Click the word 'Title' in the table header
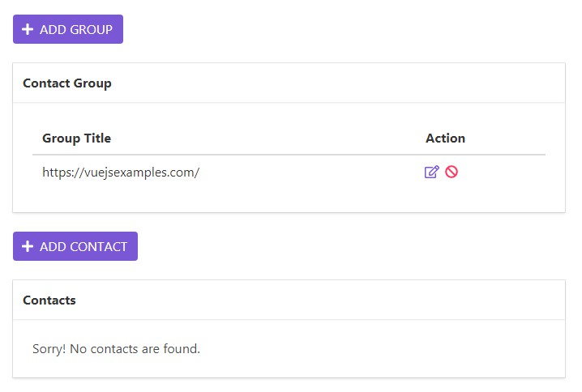The width and height of the screenshot is (582, 392). pos(96,138)
